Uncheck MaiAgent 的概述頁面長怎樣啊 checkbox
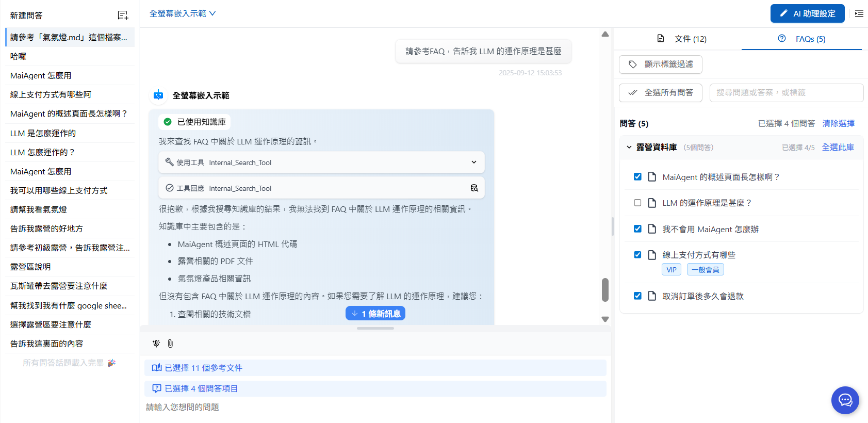The width and height of the screenshot is (868, 423). [637, 177]
